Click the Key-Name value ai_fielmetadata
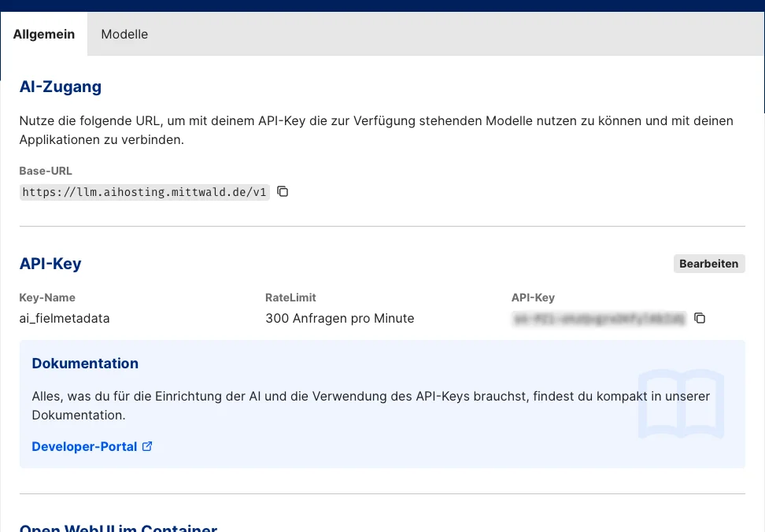This screenshot has width=765, height=532. tap(65, 318)
